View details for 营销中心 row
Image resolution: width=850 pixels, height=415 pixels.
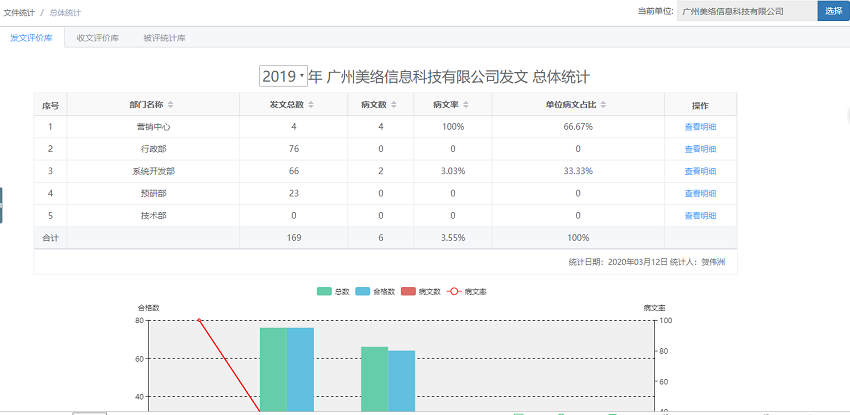(x=700, y=127)
